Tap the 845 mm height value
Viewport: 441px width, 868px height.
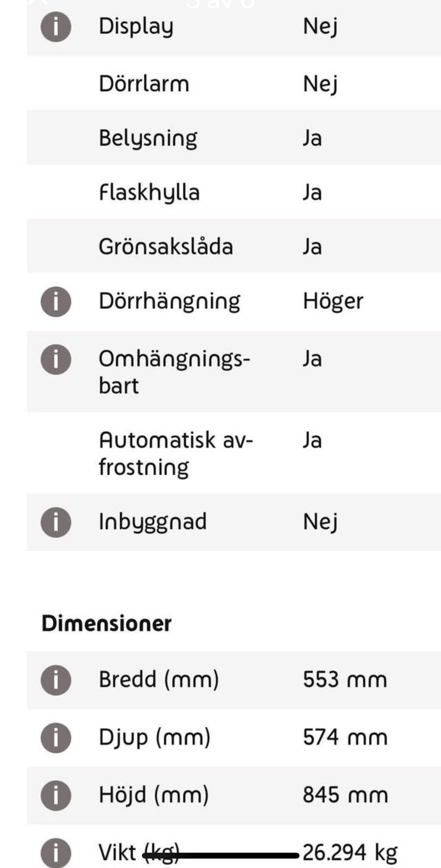[x=345, y=794]
